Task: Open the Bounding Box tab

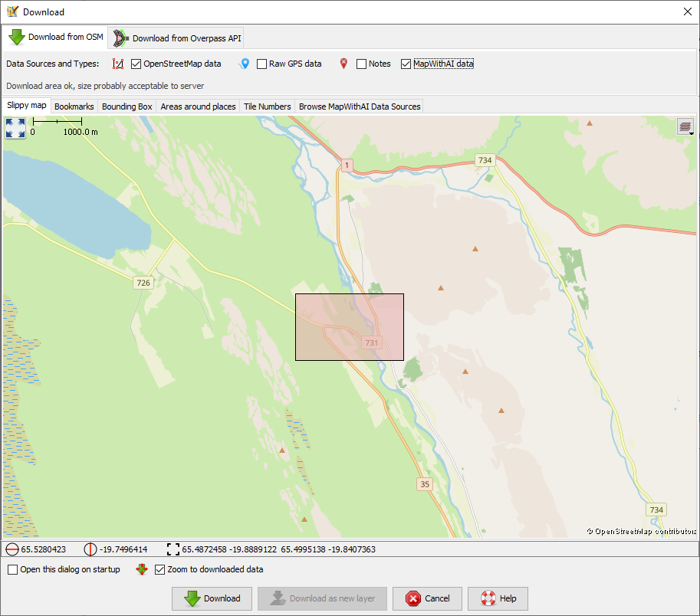Action: coord(127,106)
